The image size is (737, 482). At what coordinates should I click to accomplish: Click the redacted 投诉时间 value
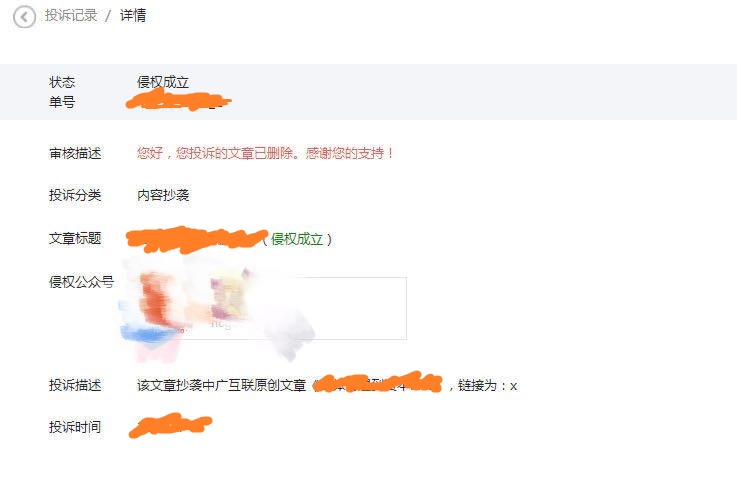(170, 425)
